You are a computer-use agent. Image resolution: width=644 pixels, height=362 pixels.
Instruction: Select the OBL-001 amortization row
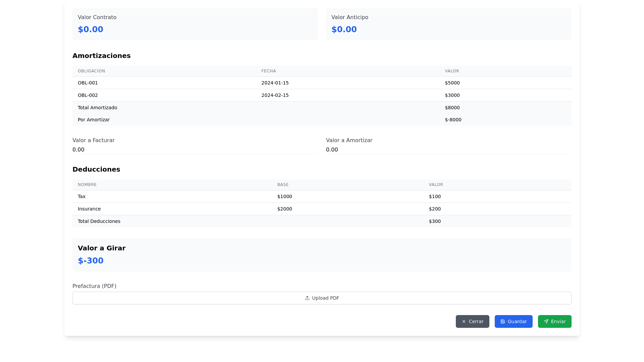point(322,83)
